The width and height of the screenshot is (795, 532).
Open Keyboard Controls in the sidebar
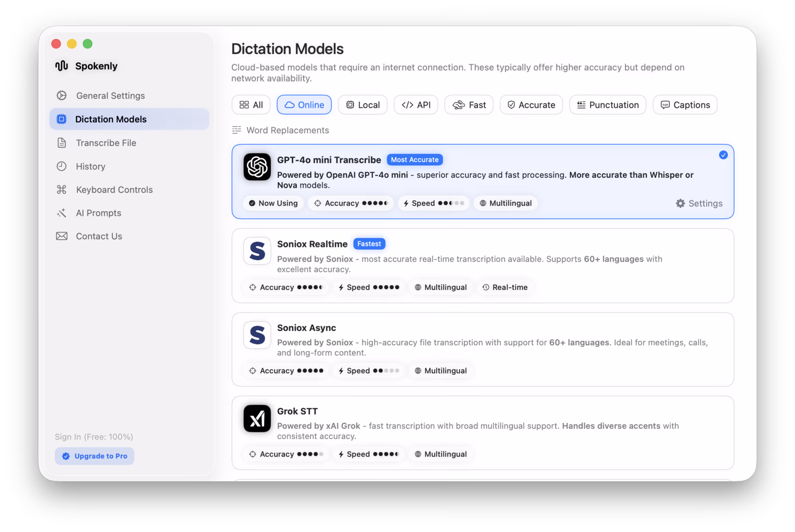pos(129,190)
